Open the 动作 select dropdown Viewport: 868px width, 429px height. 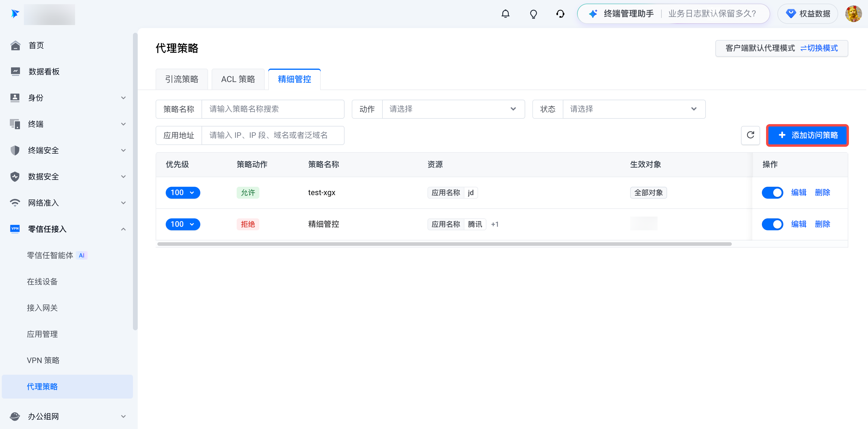pyautogui.click(x=453, y=109)
